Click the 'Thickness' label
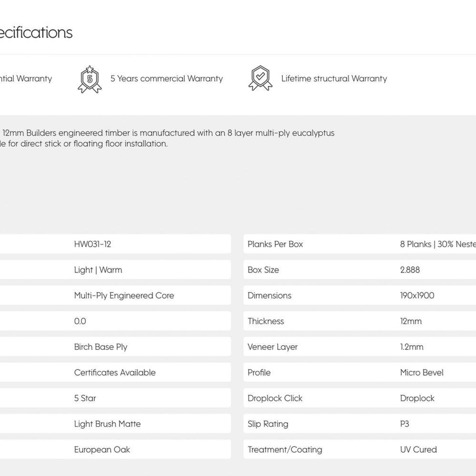Image resolution: width=476 pixels, height=476 pixels. [266, 321]
